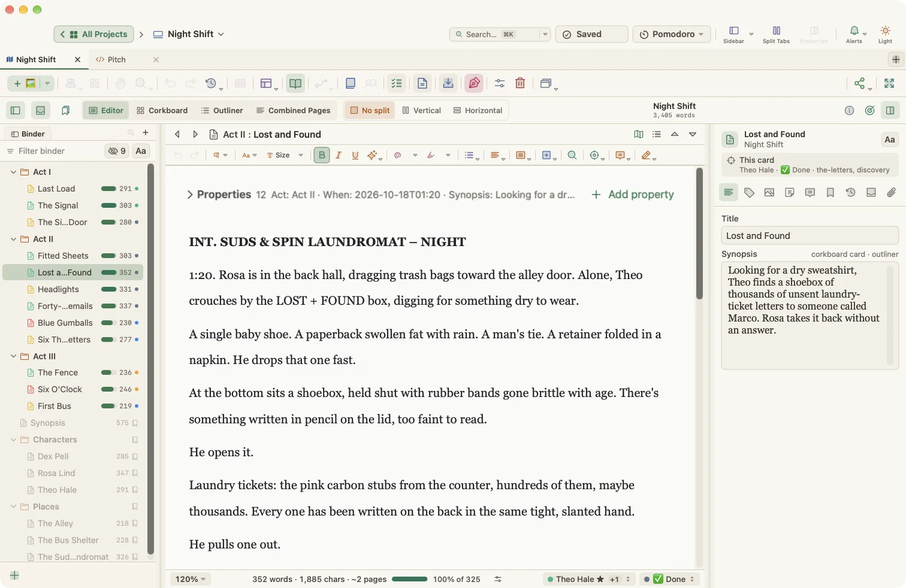Toggle the Sidebar

[x=734, y=34]
